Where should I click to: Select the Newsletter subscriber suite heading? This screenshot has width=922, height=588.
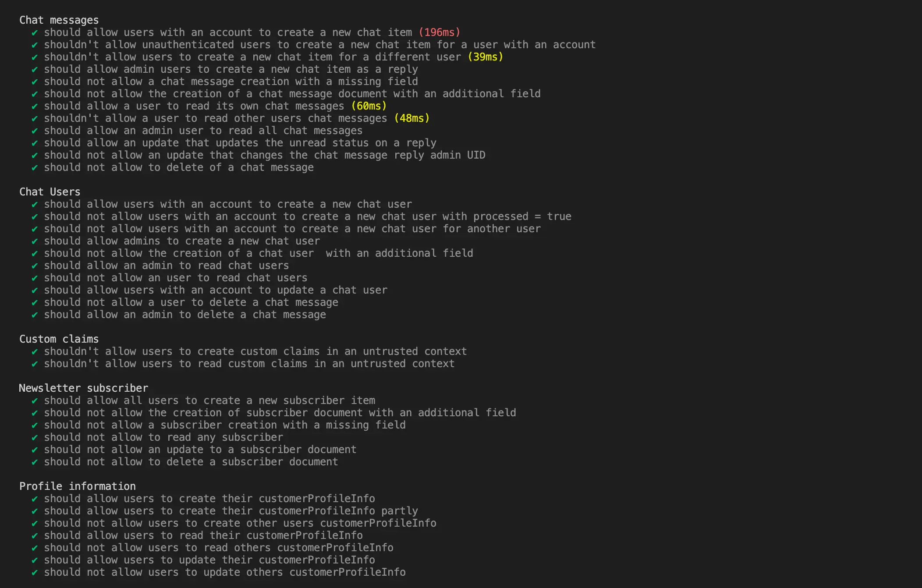pos(84,388)
